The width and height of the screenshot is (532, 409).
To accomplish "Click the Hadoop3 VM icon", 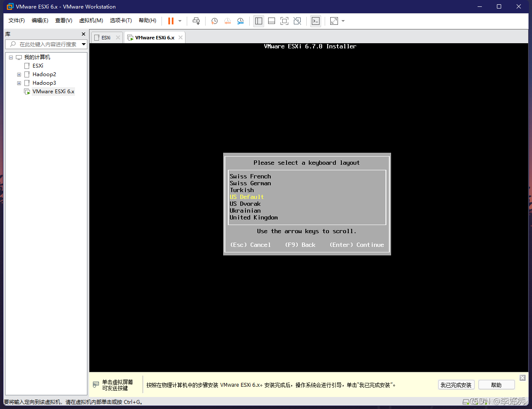I will tap(27, 83).
